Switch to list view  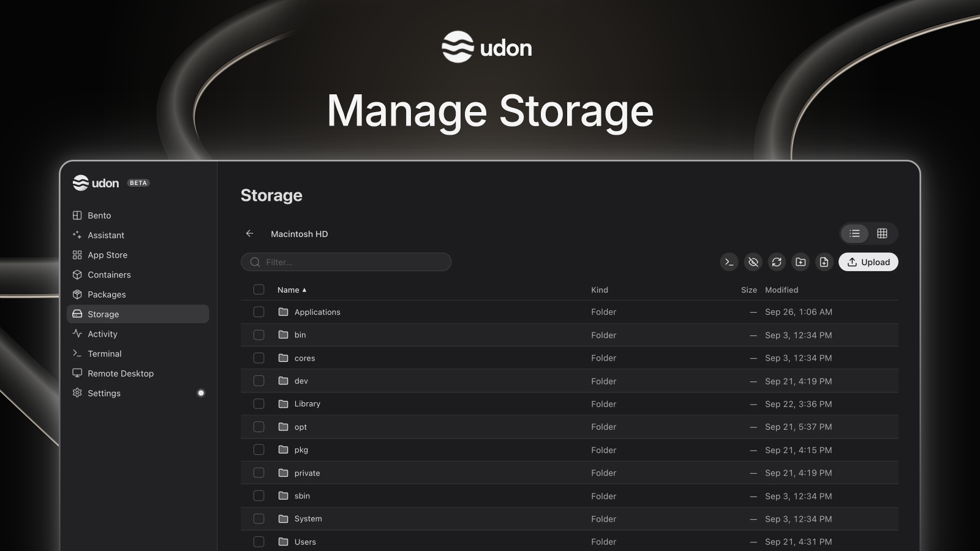pos(854,233)
